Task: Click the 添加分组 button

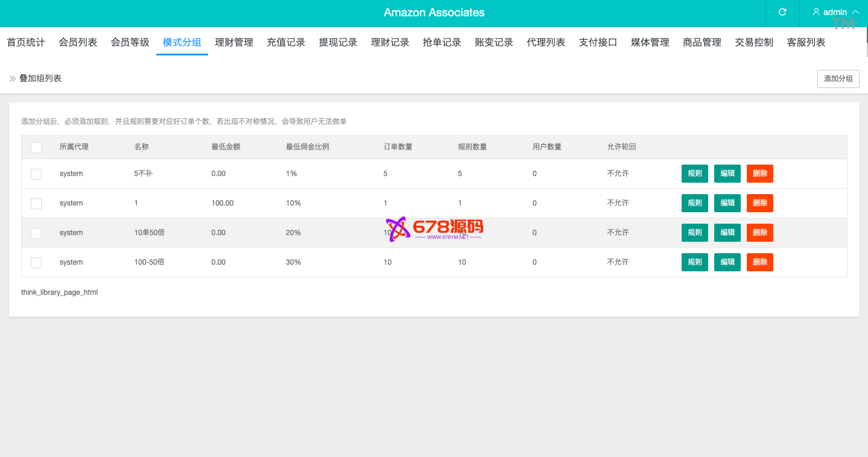Action: coord(838,78)
